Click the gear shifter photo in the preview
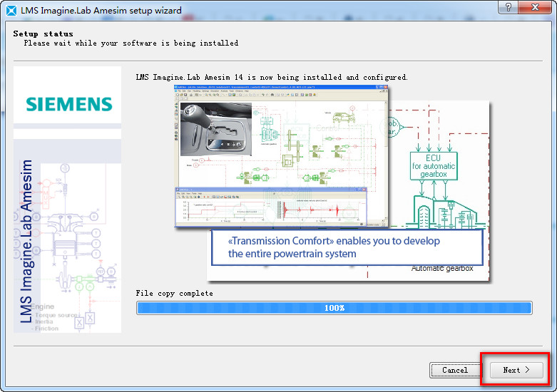This screenshot has width=557, height=392. click(216, 129)
